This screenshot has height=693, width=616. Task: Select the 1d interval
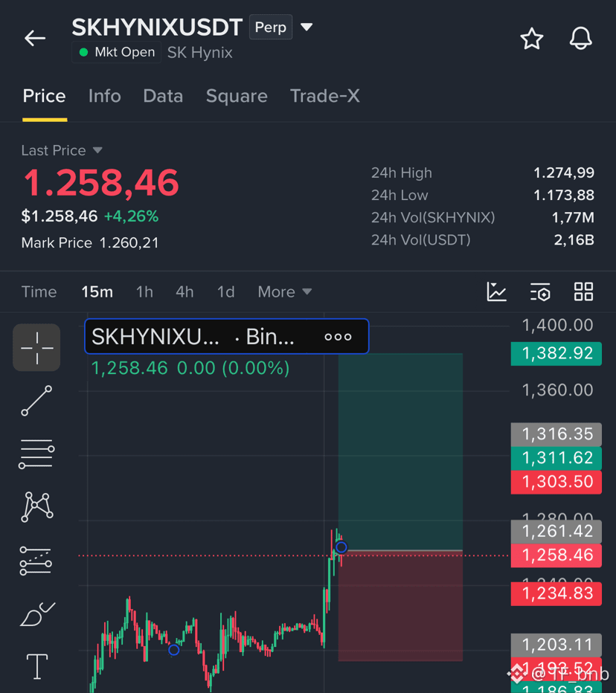(225, 291)
